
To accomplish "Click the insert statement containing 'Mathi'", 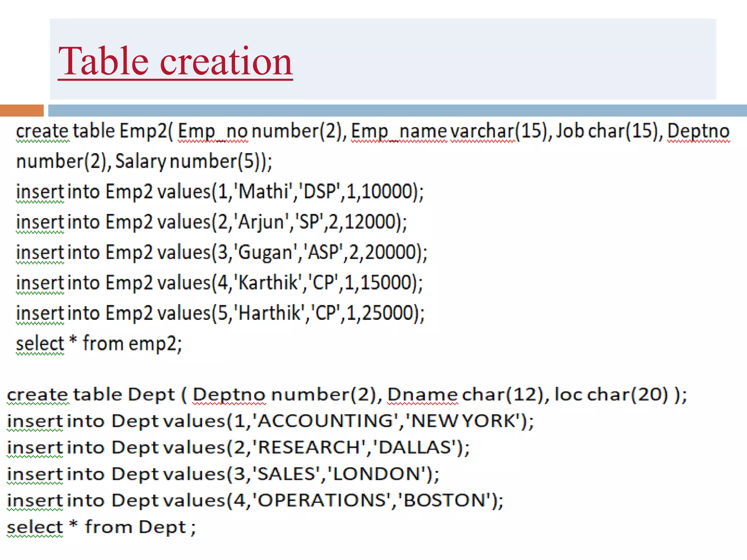I will tap(220, 192).
